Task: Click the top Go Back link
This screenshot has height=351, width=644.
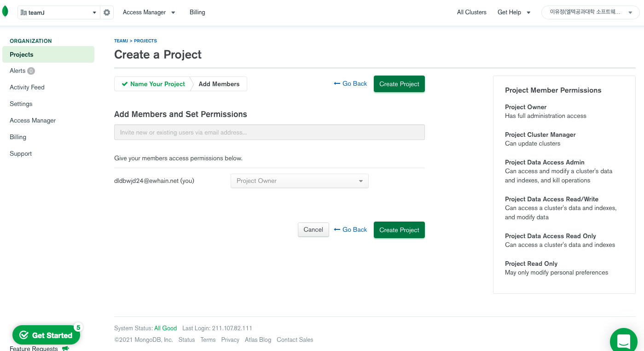Action: click(351, 84)
